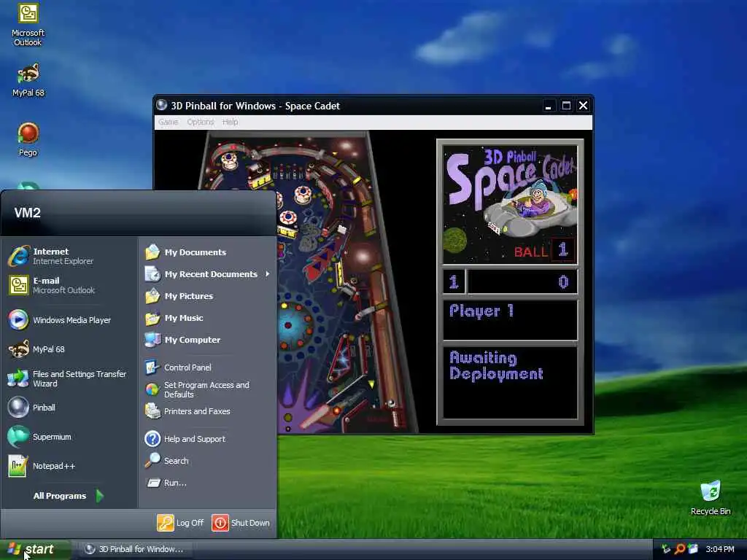Click the system tray clock
Image resolution: width=747 pixels, height=560 pixels.
pyautogui.click(x=720, y=549)
